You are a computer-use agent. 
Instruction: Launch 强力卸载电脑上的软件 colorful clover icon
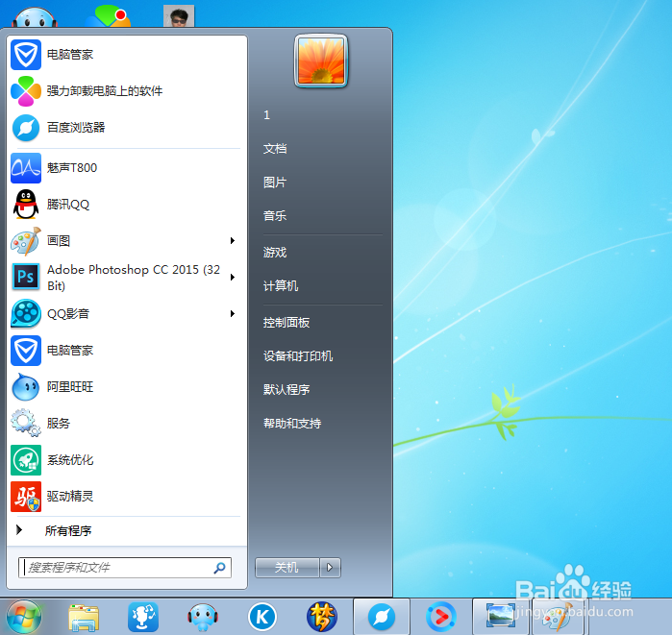point(26,90)
